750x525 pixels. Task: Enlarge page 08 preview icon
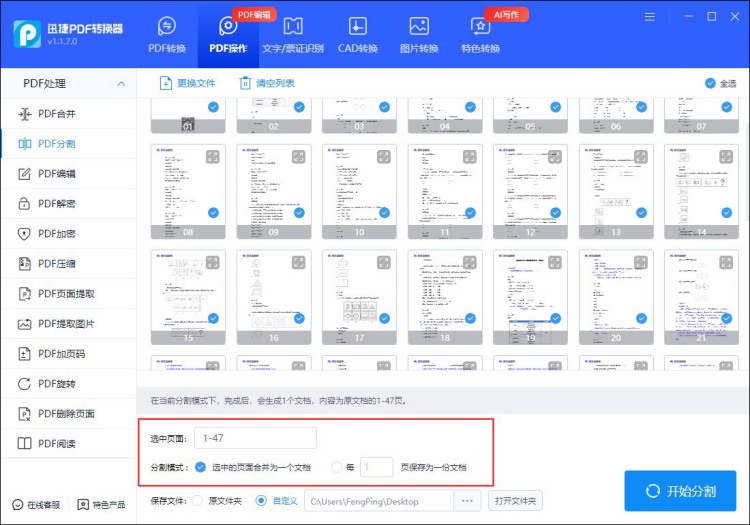213,157
